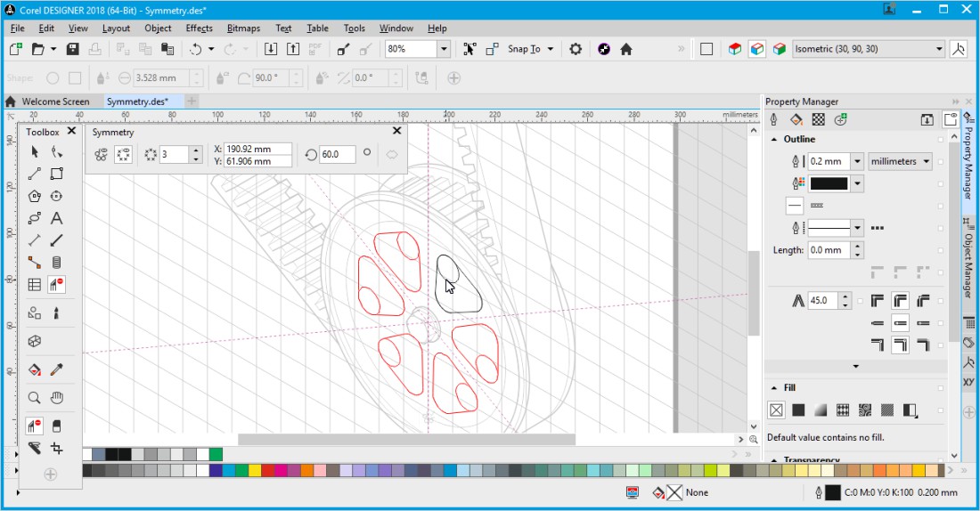
Task: Open the Effects menu
Action: 199,28
